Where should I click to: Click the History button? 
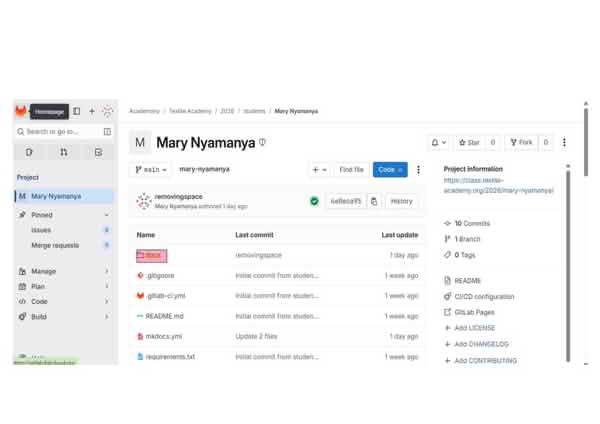[x=402, y=201]
